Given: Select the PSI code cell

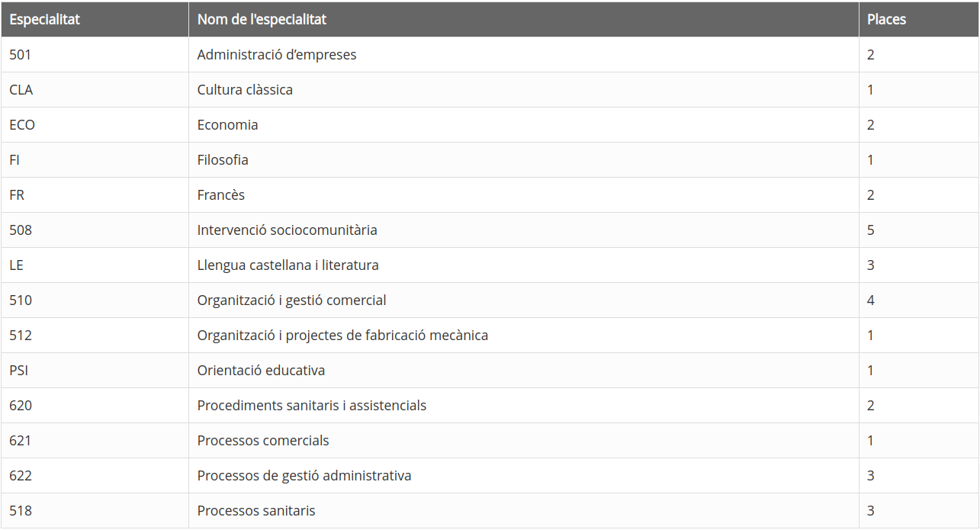Looking at the screenshot, I should tap(95, 371).
